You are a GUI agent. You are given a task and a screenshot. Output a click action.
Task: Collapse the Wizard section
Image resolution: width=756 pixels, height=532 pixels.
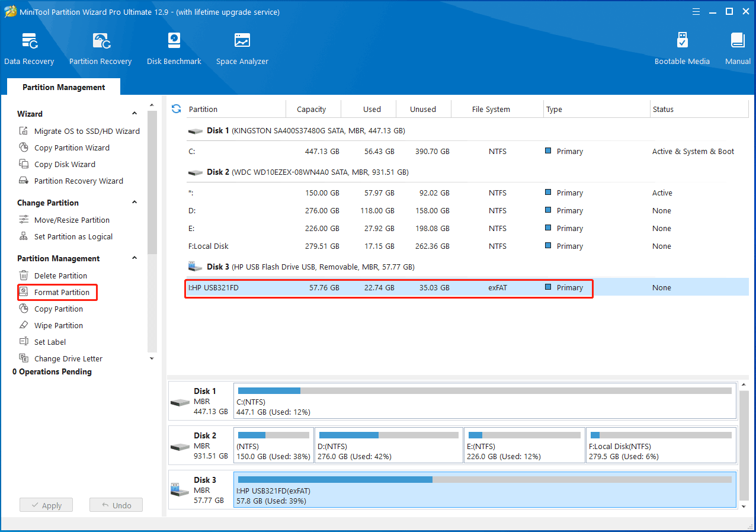coord(134,114)
